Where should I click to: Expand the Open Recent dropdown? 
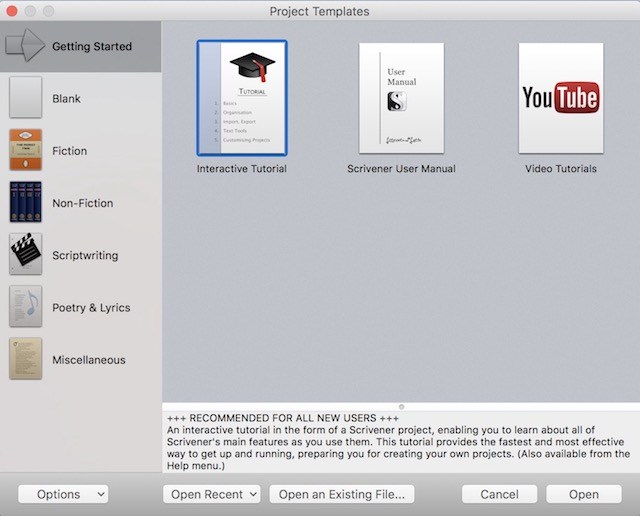[x=212, y=494]
